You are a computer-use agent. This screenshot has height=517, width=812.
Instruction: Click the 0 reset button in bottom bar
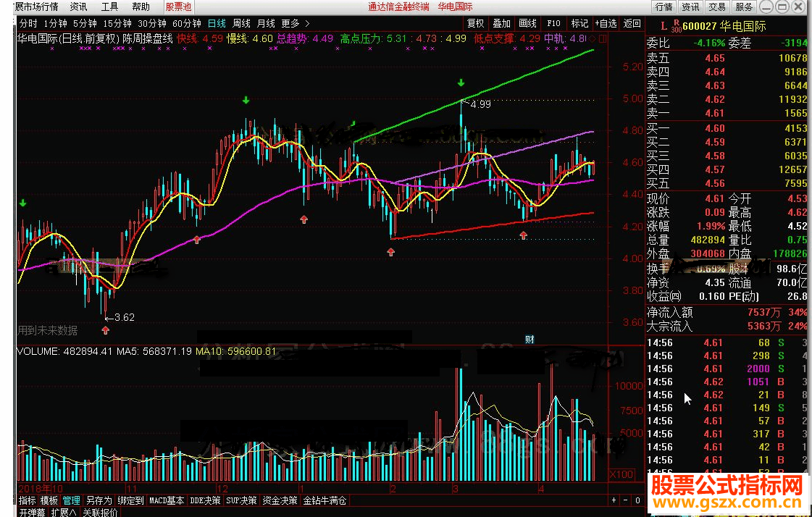pyautogui.click(x=637, y=500)
